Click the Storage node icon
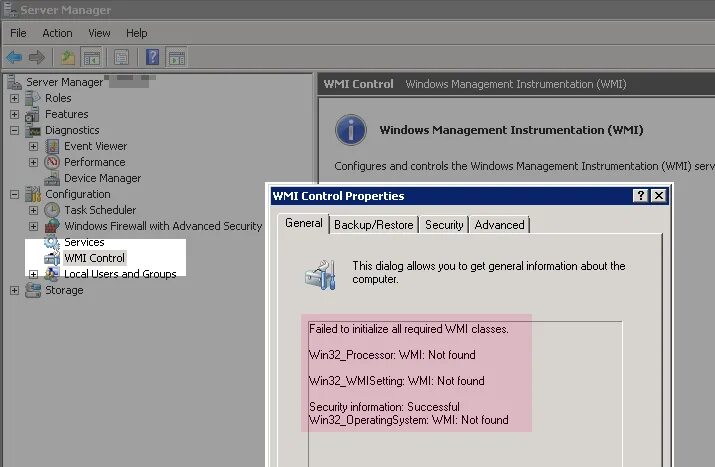The image size is (715, 467). [x=33, y=290]
